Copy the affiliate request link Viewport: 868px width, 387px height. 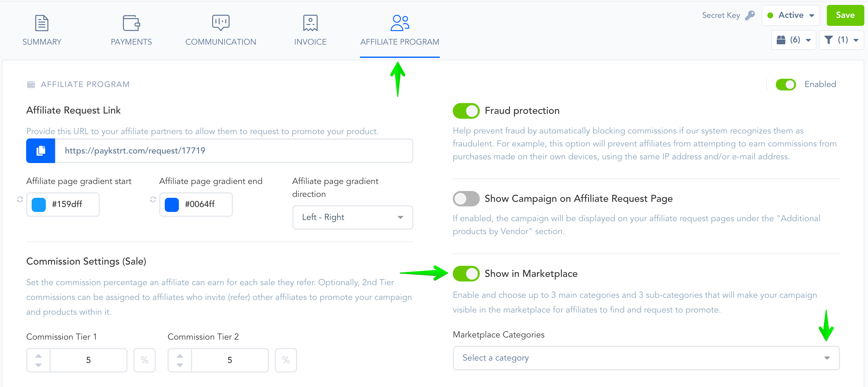tap(41, 151)
